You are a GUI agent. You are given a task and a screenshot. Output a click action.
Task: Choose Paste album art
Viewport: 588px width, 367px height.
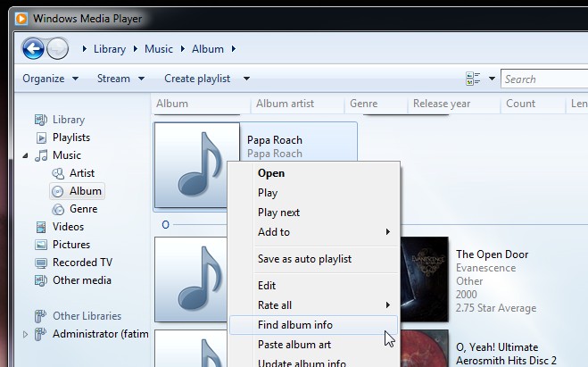click(x=313, y=345)
